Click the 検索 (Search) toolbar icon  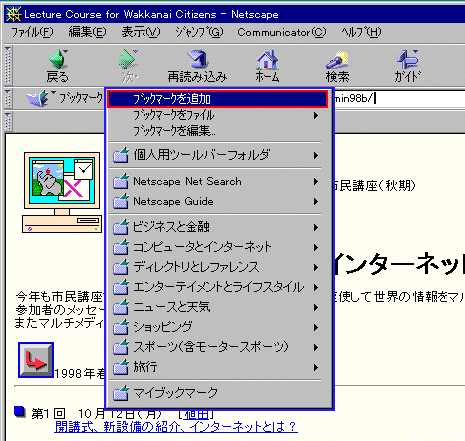(337, 60)
